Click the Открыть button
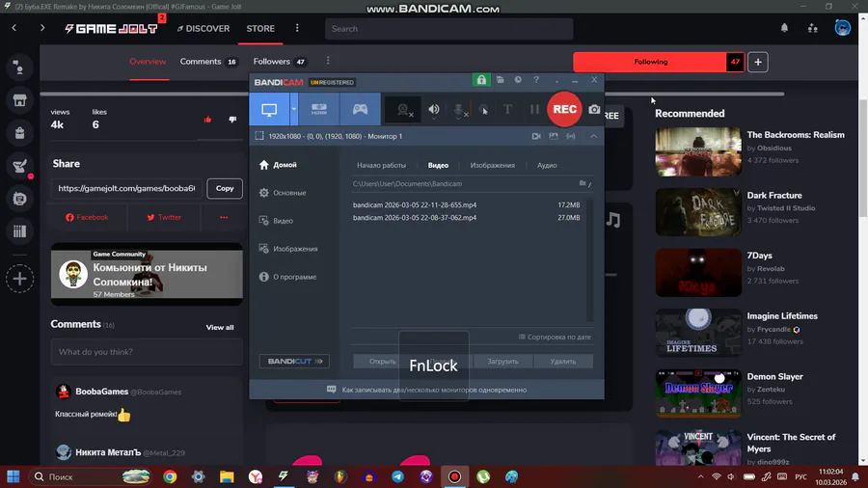 [383, 362]
